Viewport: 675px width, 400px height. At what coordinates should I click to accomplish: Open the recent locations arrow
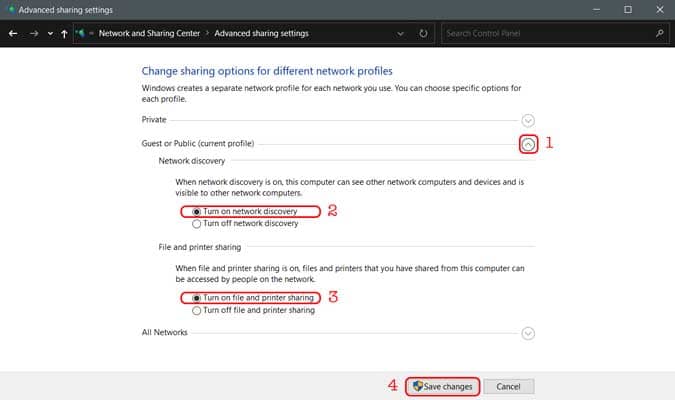[x=51, y=33]
